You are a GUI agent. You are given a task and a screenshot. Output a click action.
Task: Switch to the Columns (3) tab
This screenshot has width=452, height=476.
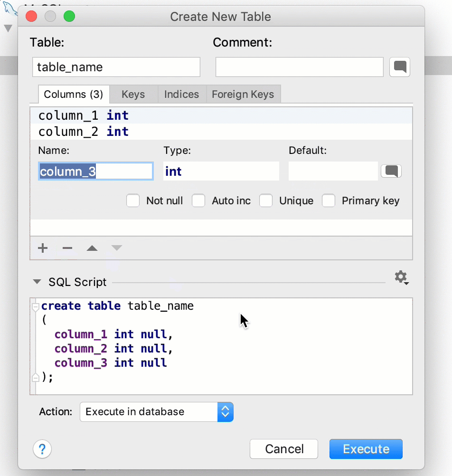[x=74, y=95]
